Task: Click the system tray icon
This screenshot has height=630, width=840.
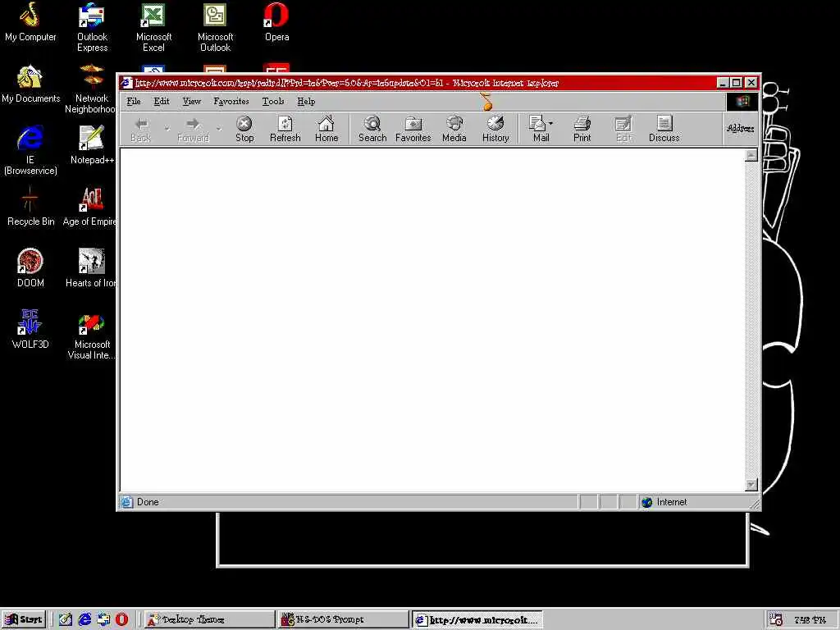Action: point(776,620)
